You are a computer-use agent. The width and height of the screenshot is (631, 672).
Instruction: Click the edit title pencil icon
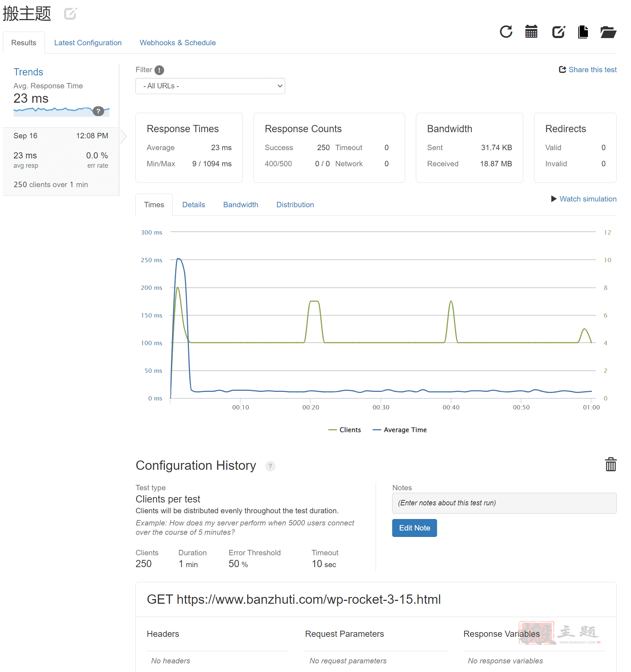[70, 14]
